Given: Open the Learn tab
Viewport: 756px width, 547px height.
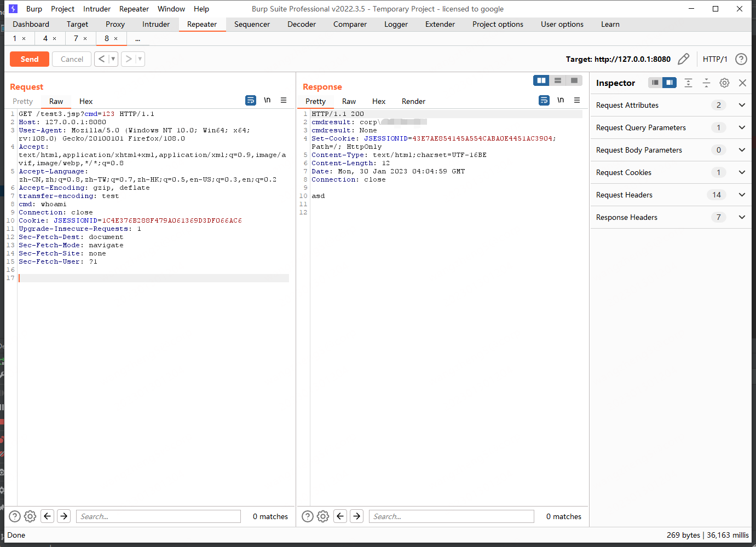Looking at the screenshot, I should (610, 24).
